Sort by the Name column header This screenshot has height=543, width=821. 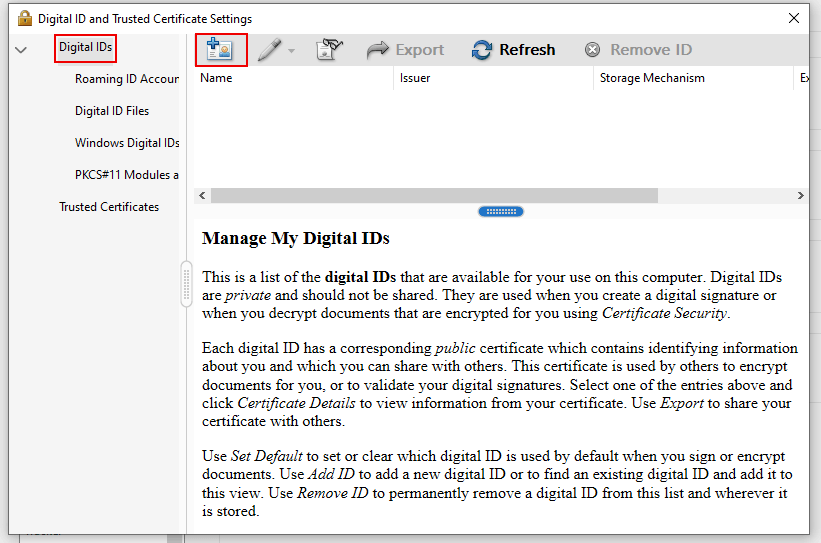point(293,78)
